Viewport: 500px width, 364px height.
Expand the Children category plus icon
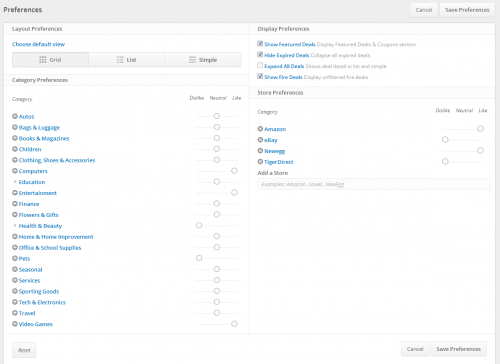[x=15, y=149]
